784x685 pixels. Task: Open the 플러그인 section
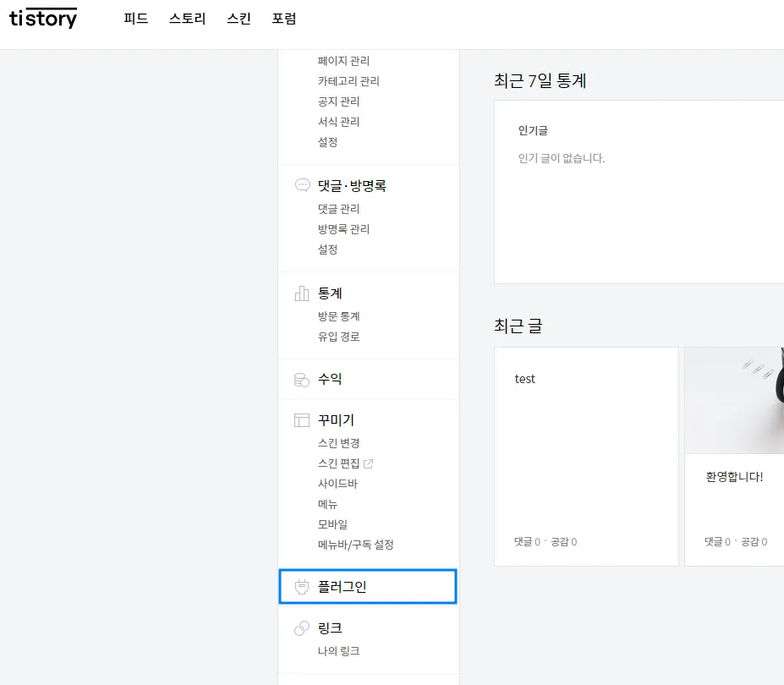coord(368,587)
